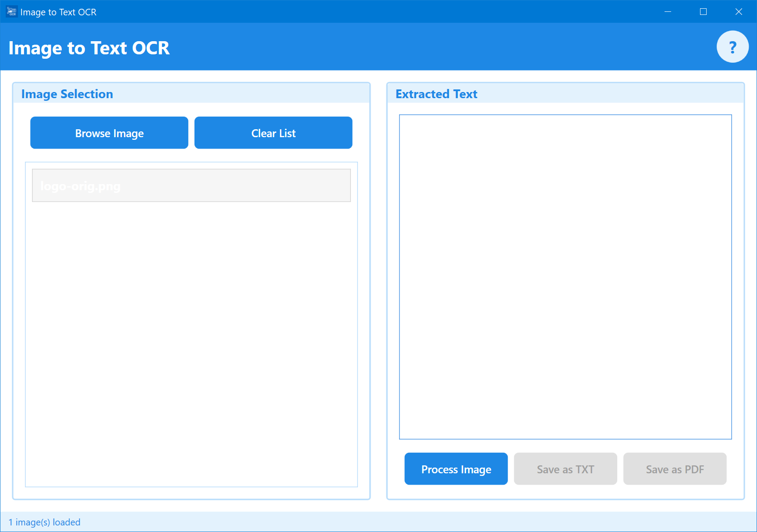Click the 1 image(s) loaded status text

point(45,522)
